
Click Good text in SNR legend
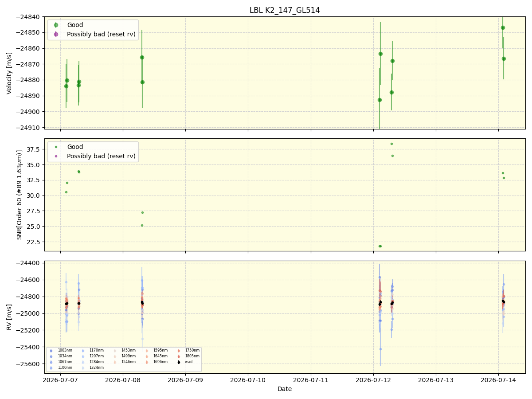point(75,147)
